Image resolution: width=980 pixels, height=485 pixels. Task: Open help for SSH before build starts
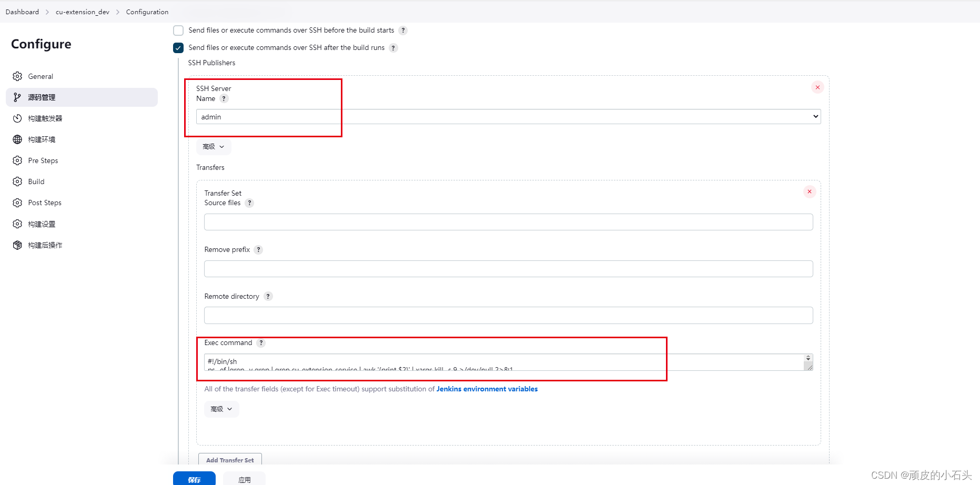[403, 31]
